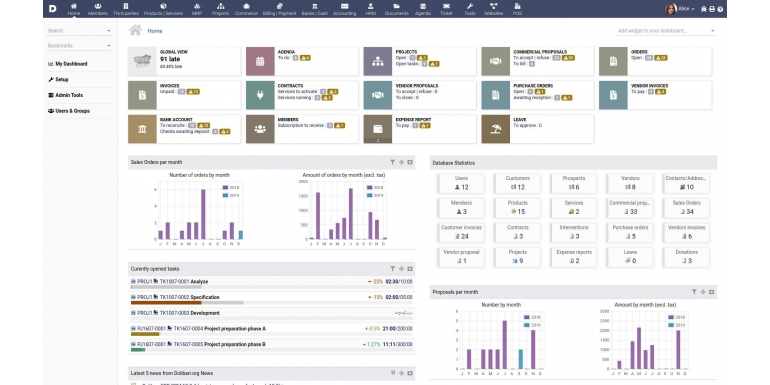
Task: Open the Documents top menu icon
Action: [396, 6]
